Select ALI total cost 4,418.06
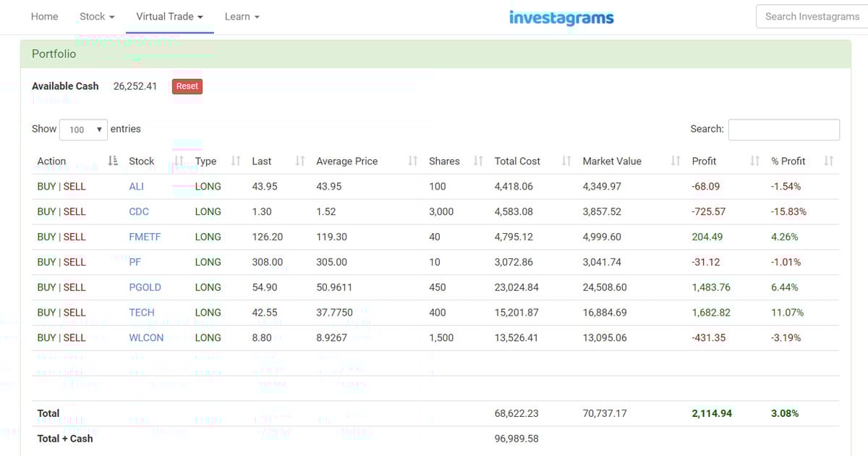 point(514,186)
